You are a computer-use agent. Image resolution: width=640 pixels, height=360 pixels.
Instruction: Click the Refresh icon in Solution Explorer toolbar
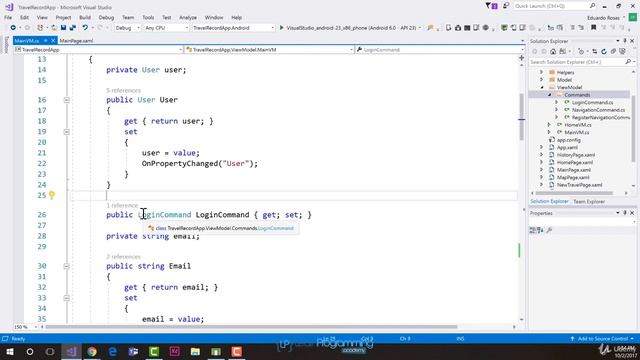coord(604,52)
